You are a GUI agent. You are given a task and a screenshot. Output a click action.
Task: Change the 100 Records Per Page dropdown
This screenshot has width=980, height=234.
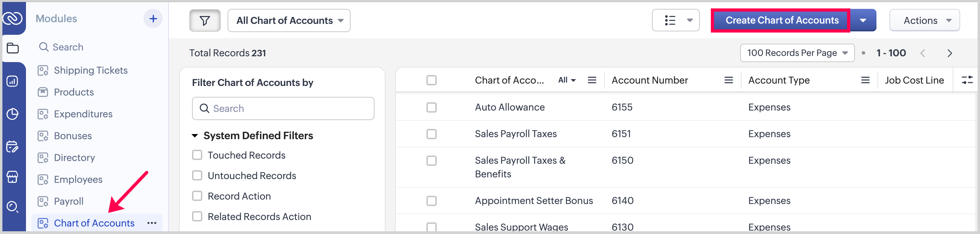[797, 53]
